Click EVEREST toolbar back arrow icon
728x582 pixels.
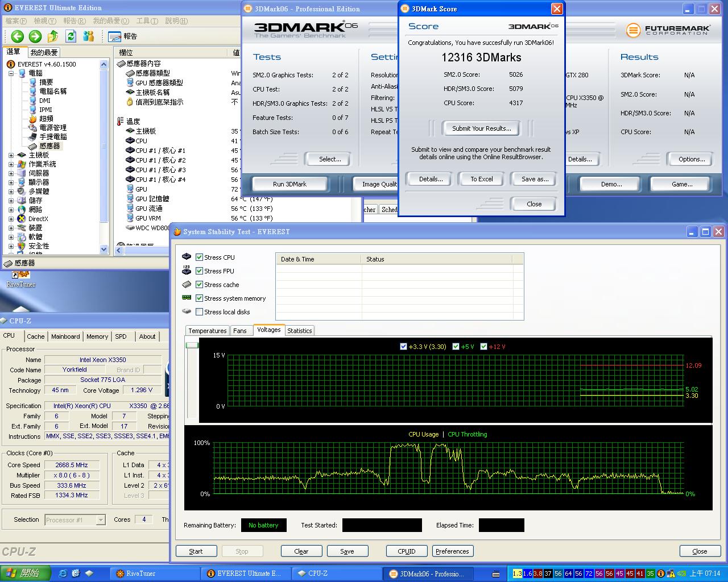click(17, 36)
